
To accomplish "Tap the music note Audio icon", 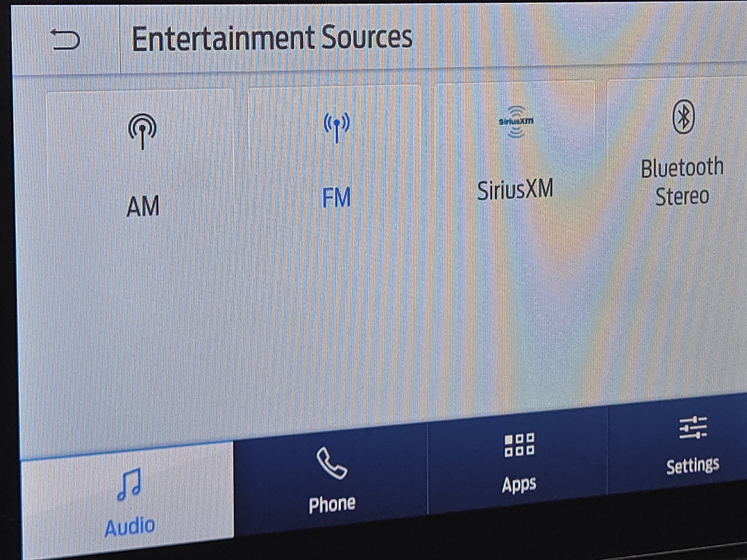I will [x=129, y=484].
